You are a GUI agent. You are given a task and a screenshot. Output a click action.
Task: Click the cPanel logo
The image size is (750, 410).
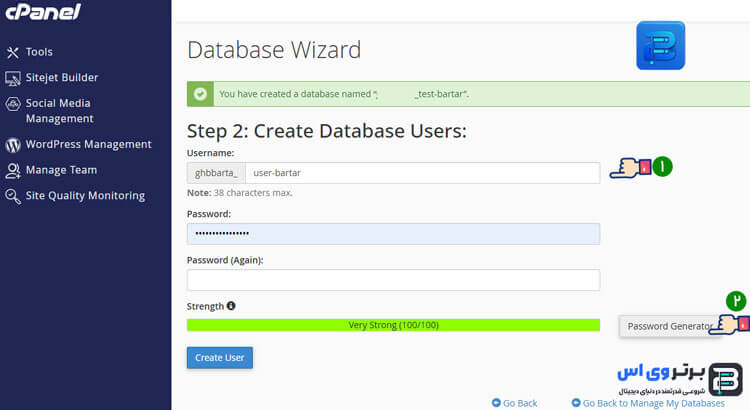click(41, 13)
